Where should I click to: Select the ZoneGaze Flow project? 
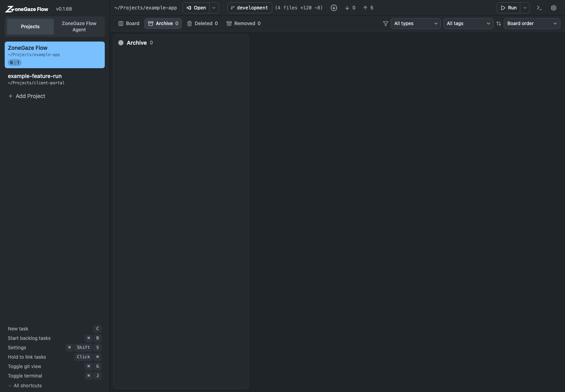55,55
